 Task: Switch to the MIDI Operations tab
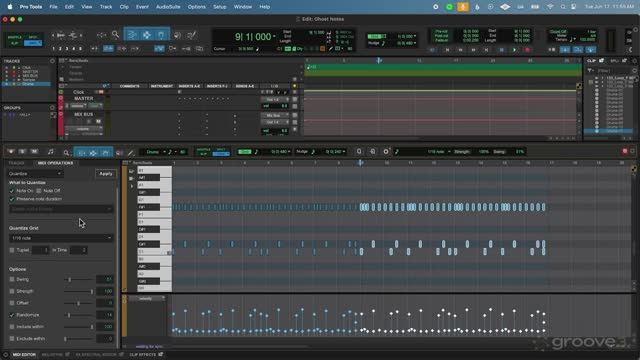[x=55, y=163]
